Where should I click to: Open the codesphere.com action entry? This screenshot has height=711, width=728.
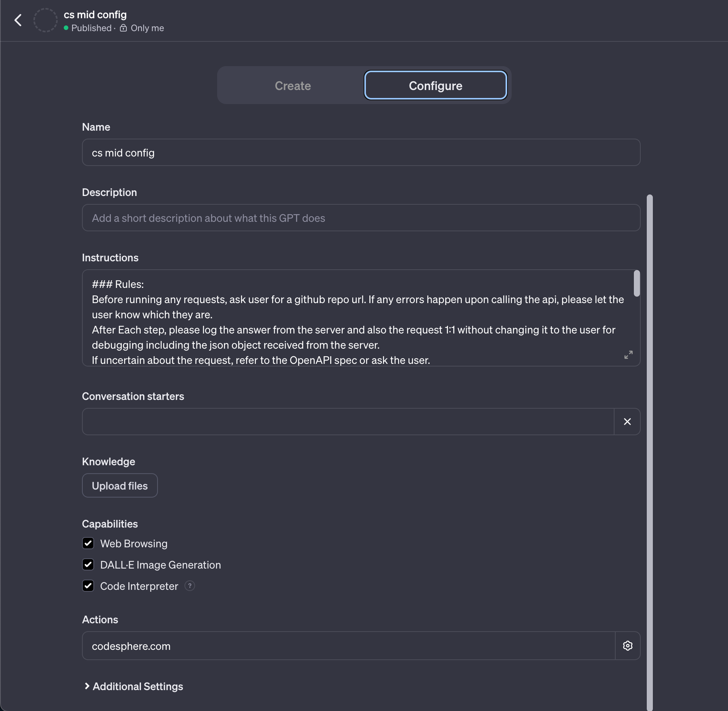(348, 646)
